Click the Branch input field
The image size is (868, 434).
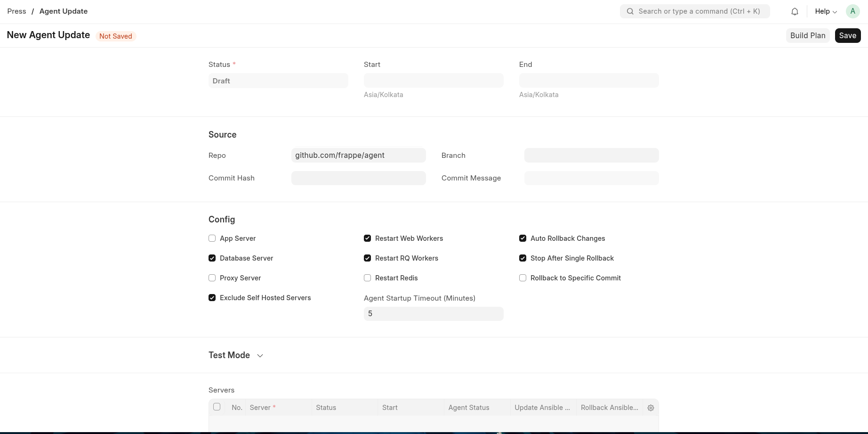tap(591, 156)
